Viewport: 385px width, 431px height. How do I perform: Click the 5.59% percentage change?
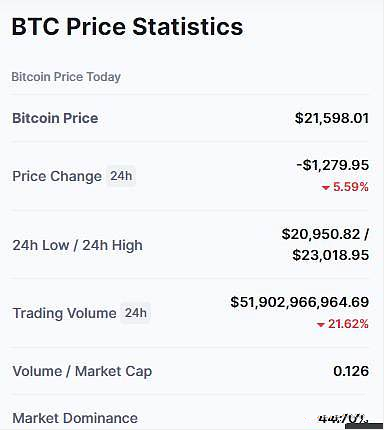pyautogui.click(x=351, y=187)
